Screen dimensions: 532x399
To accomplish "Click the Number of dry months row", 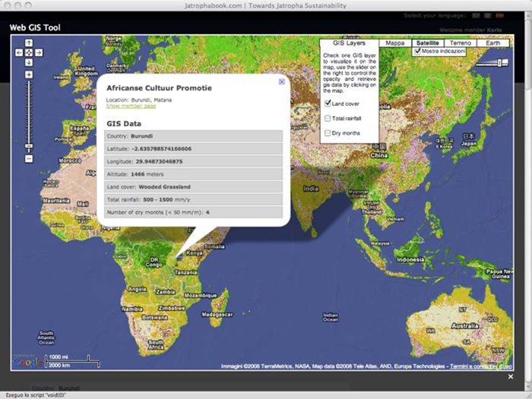I will click(x=193, y=212).
